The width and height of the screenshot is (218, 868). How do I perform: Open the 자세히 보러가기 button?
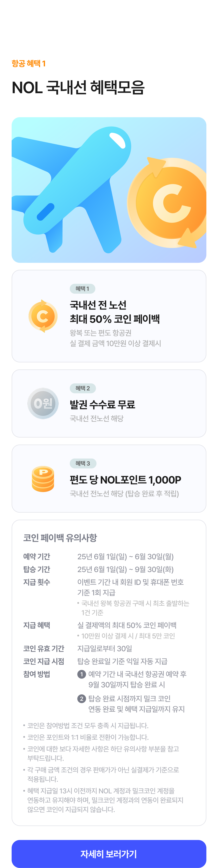pyautogui.click(x=109, y=853)
